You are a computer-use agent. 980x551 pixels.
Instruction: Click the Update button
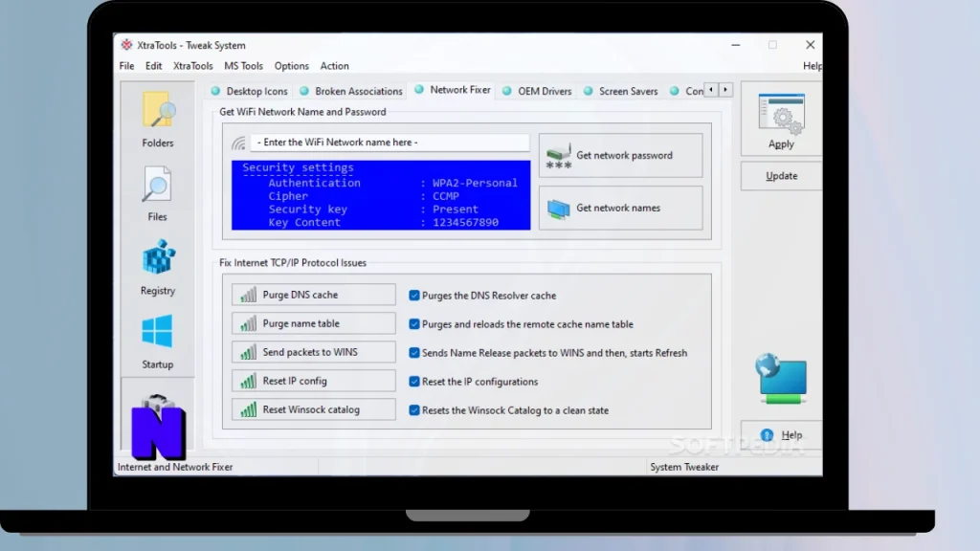click(x=781, y=176)
